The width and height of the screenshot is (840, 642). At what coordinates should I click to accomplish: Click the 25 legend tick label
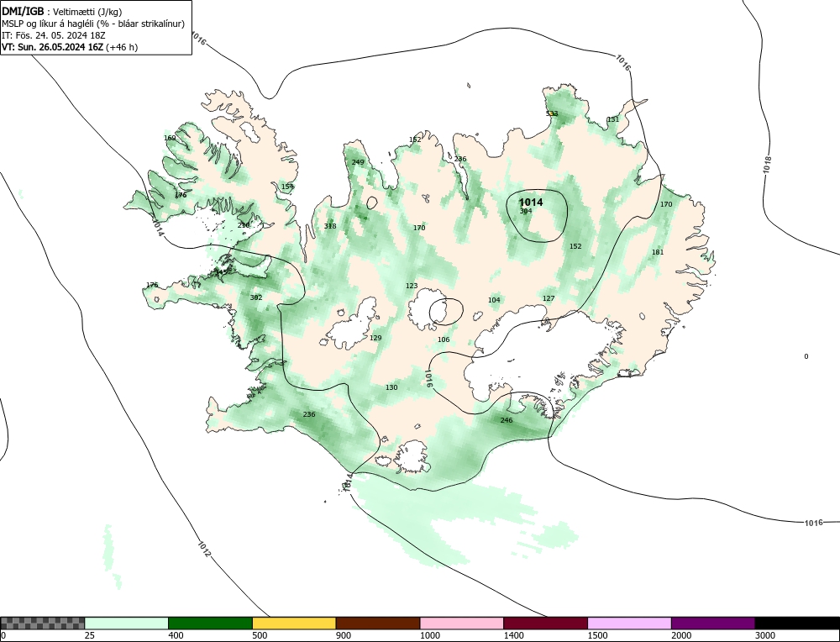[89, 635]
